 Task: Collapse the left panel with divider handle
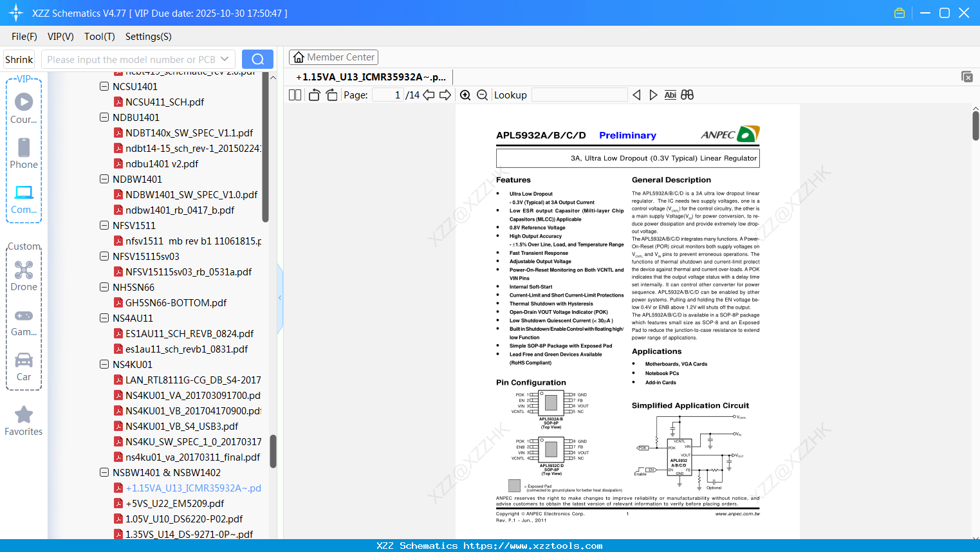pos(280,297)
